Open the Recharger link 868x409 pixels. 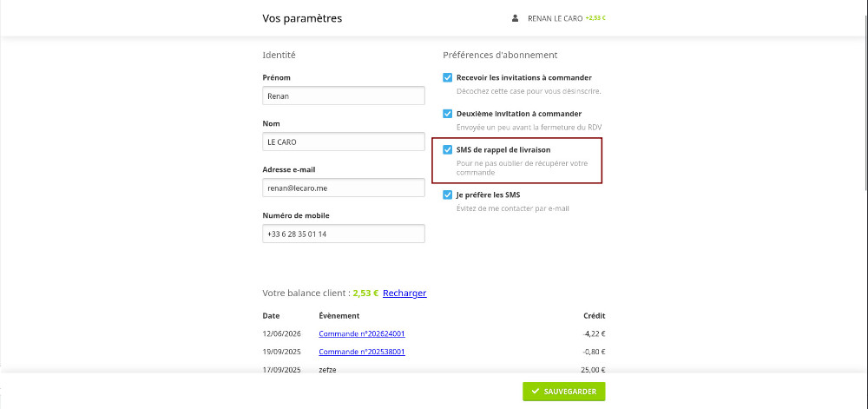(x=404, y=293)
